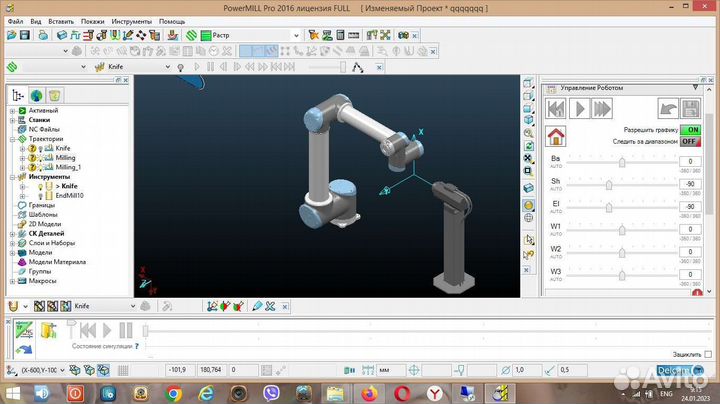
Task: Expand the Модели tree node
Action: click(13, 253)
